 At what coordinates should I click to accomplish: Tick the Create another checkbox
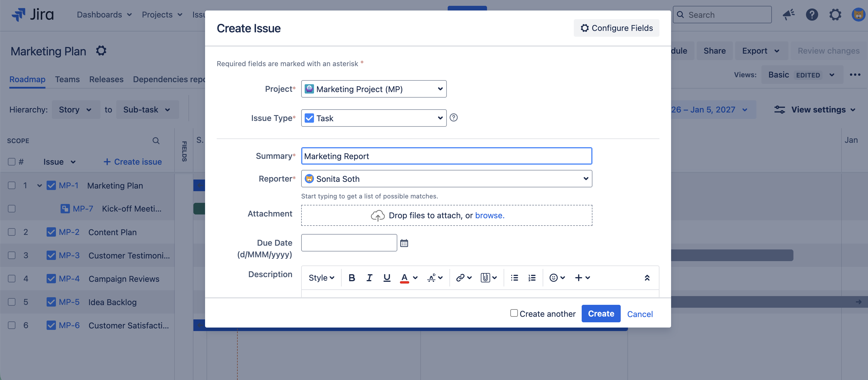(514, 313)
